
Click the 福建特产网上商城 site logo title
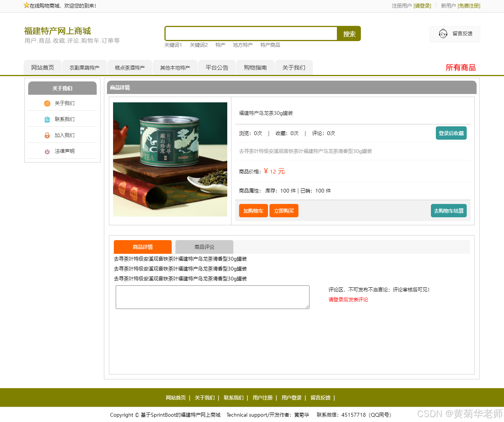pos(57,31)
